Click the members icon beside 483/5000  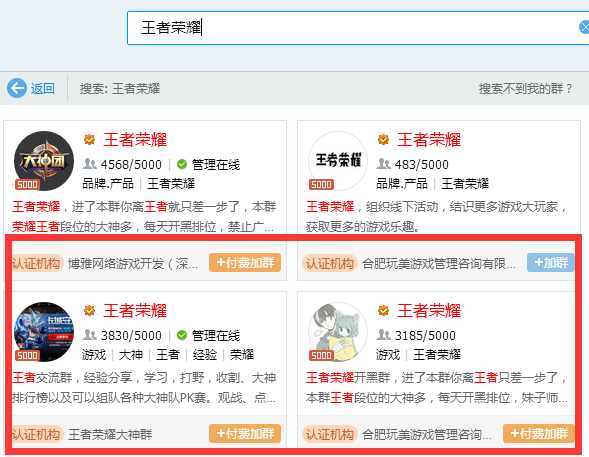[384, 164]
